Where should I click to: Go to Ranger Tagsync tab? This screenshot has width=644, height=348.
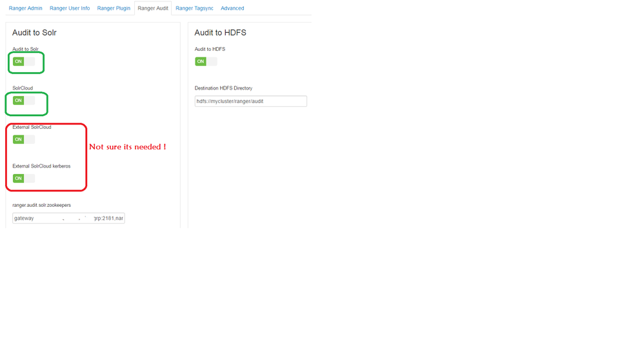point(194,8)
